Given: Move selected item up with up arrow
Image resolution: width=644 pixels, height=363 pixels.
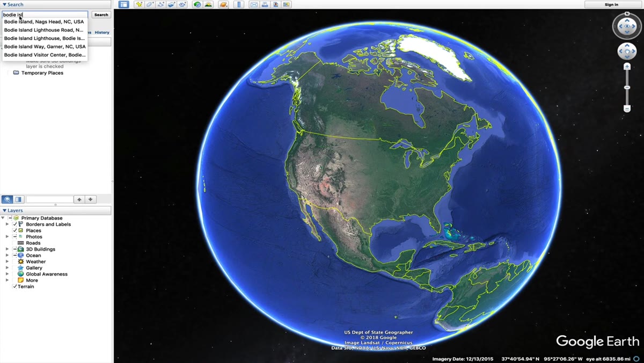Looking at the screenshot, I should [79, 199].
